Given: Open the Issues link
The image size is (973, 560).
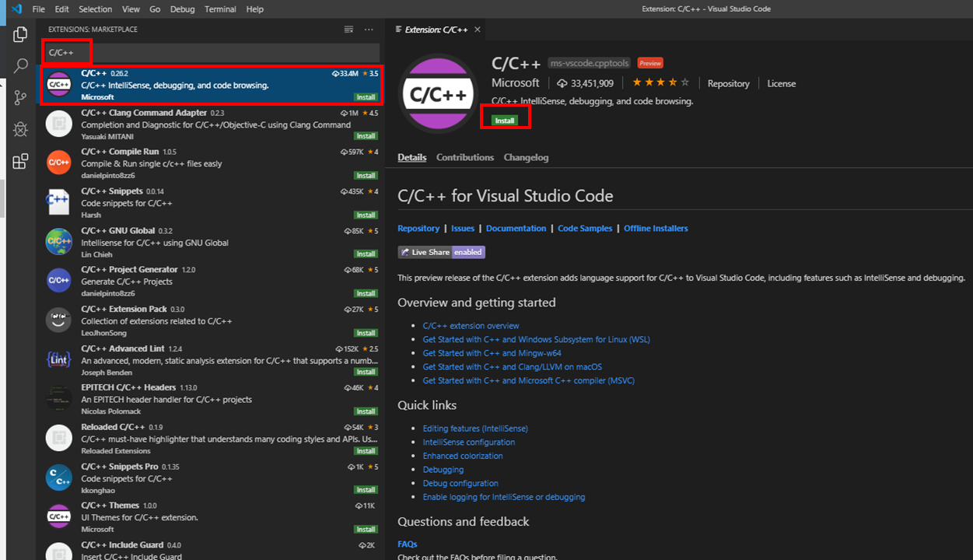Looking at the screenshot, I should pos(463,229).
